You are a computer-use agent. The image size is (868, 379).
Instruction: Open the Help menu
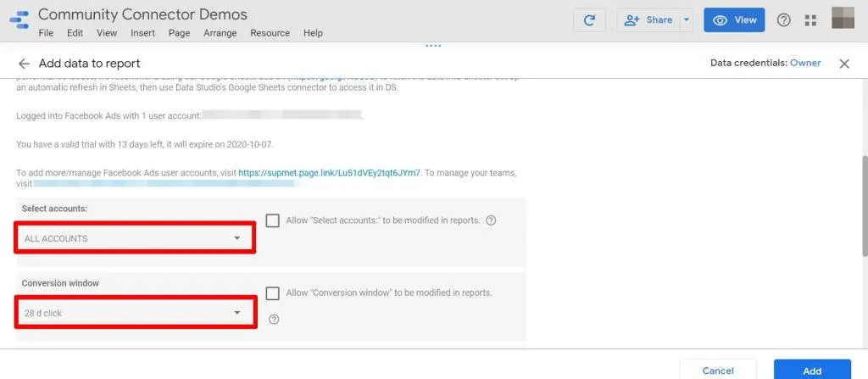click(x=313, y=33)
